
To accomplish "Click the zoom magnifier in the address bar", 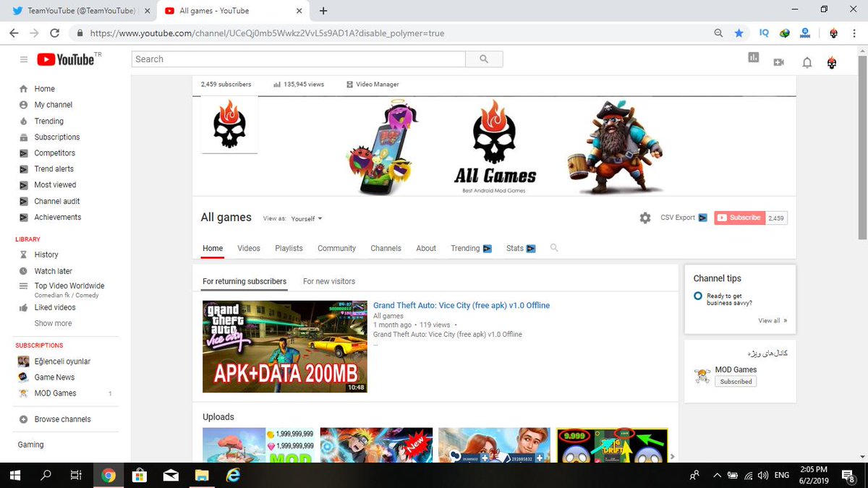I will (x=718, y=33).
